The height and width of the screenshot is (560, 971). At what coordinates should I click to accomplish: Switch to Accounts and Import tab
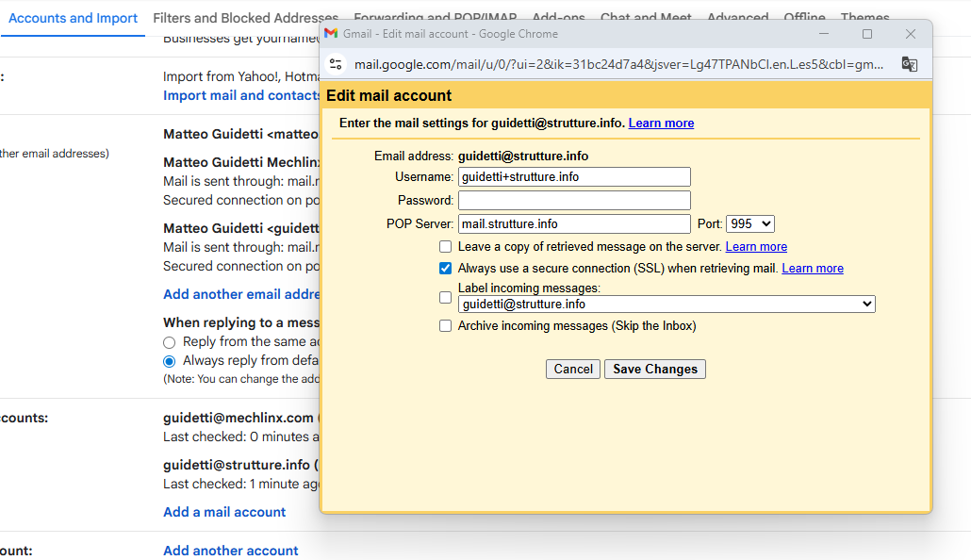(73, 18)
